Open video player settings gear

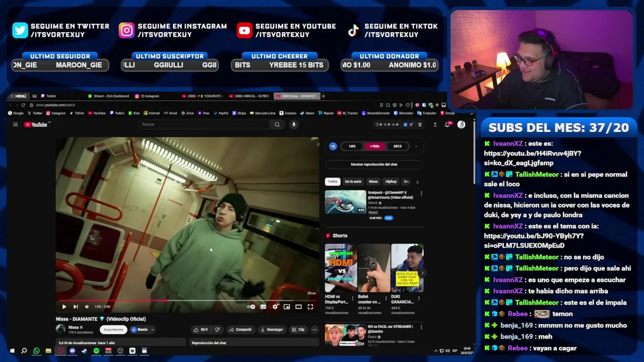point(275,307)
